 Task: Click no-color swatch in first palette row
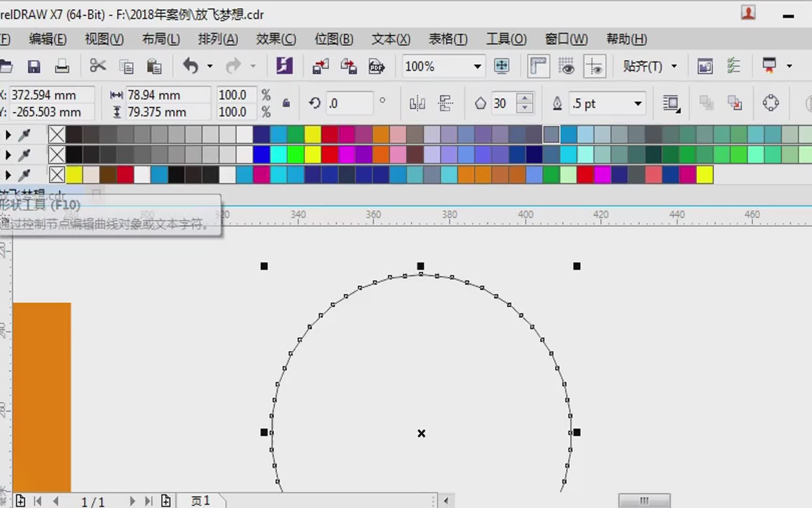tap(57, 135)
